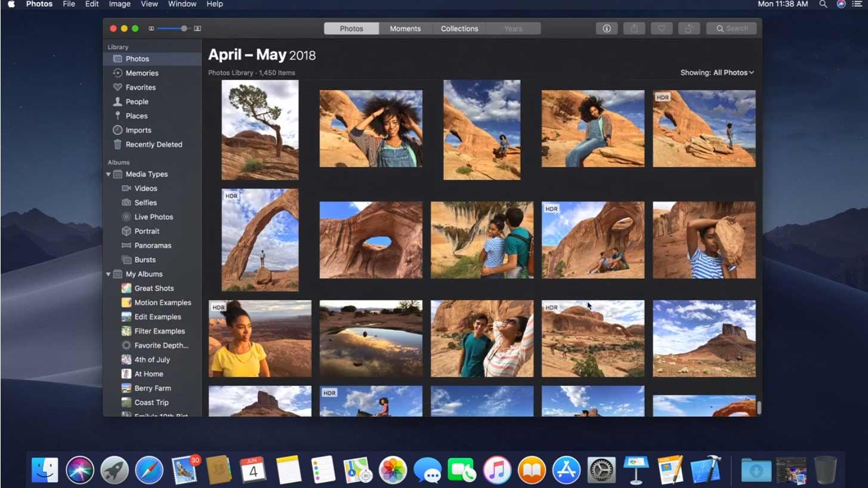Open the Info panel for selected photo
Viewport: 868px width, 488px height.
[606, 28]
